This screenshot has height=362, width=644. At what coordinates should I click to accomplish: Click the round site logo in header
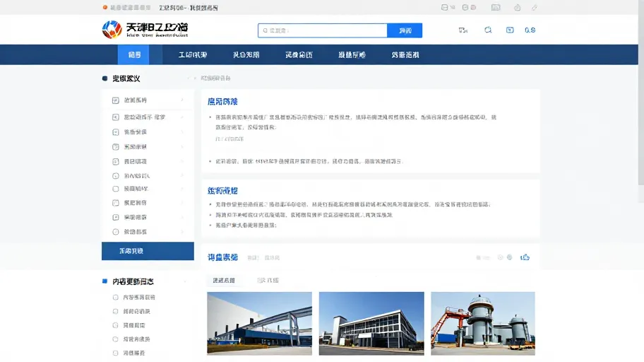click(x=112, y=30)
